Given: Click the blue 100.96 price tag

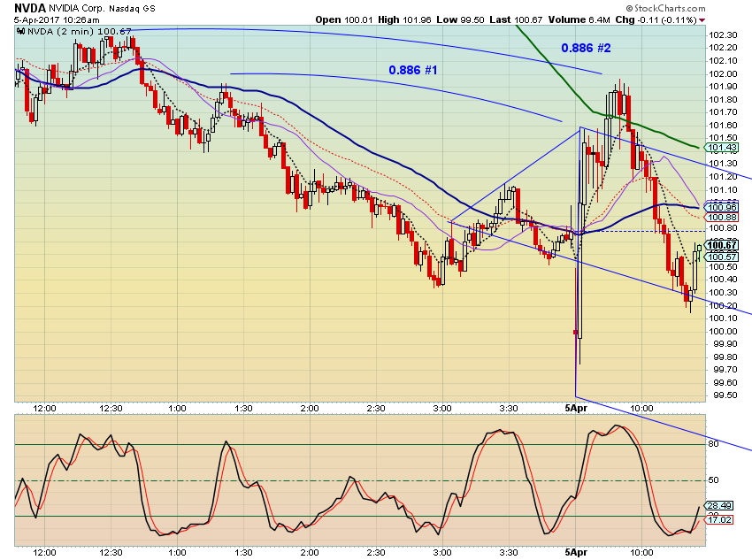Looking at the screenshot, I should point(722,207).
